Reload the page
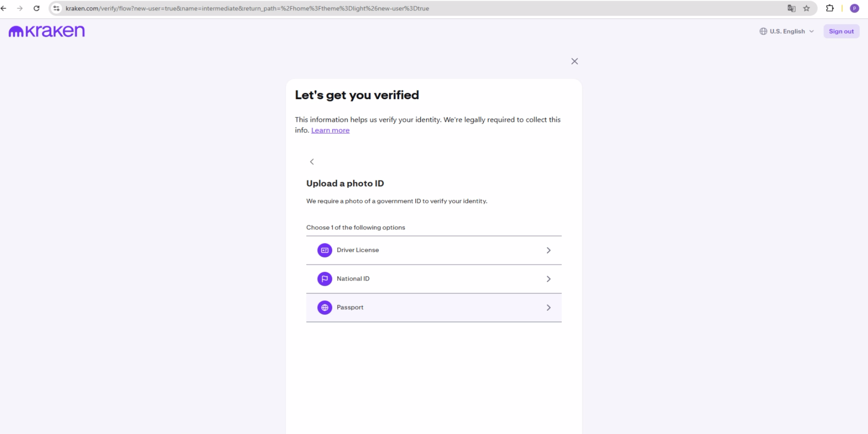The width and height of the screenshot is (868, 434). coord(37,8)
